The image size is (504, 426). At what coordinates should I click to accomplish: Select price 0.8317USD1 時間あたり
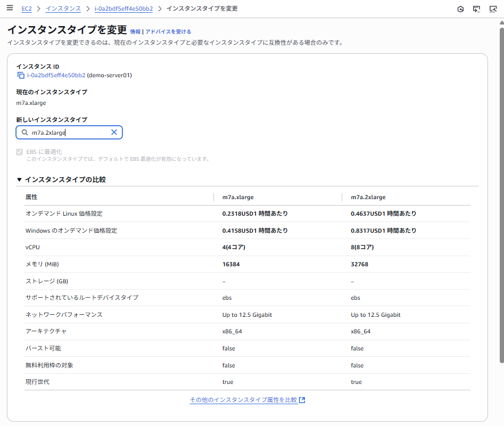pyautogui.click(x=384, y=231)
